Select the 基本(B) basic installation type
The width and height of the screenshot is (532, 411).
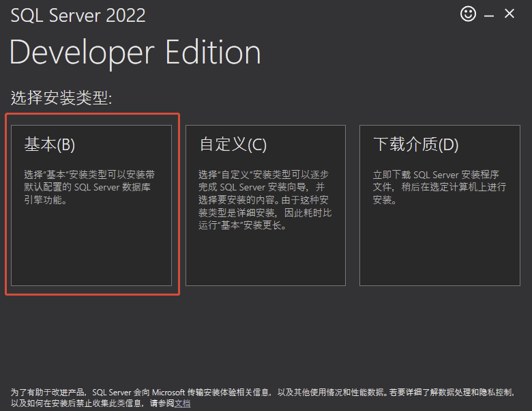click(x=50, y=145)
